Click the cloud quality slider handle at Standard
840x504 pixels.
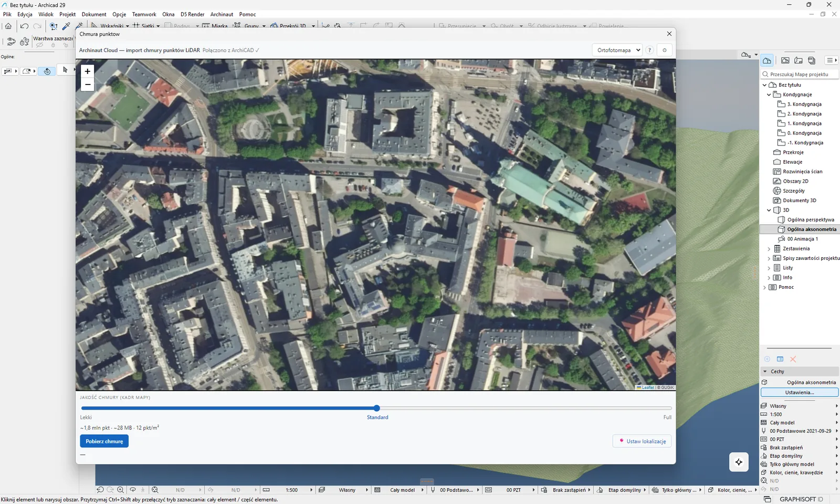376,408
